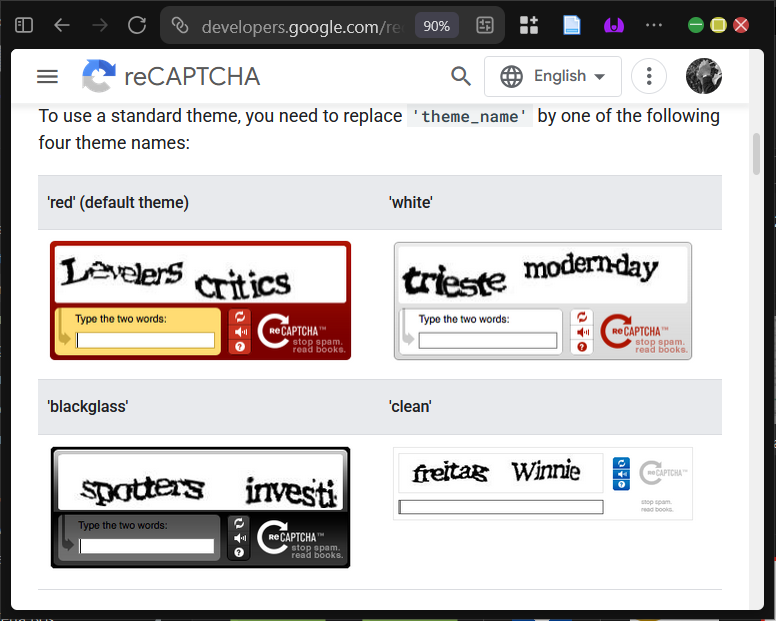Click the reCAPTCHA logo in red theme widget
This screenshot has width=776, height=621.
tap(300, 333)
